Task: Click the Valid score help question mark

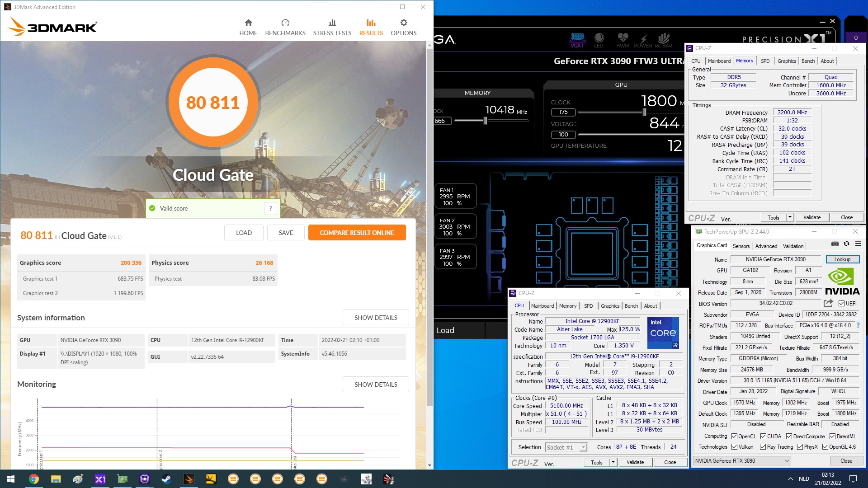Action: point(270,208)
